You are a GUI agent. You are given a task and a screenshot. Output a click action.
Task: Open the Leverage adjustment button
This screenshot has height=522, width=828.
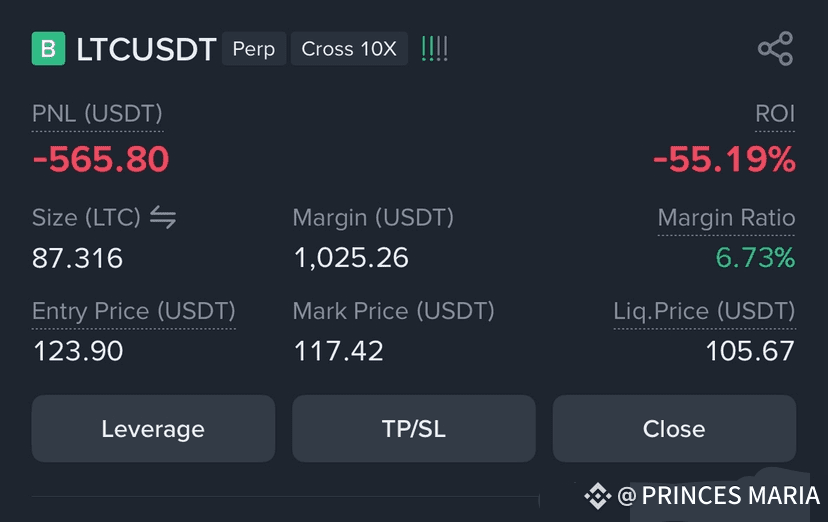click(x=153, y=429)
